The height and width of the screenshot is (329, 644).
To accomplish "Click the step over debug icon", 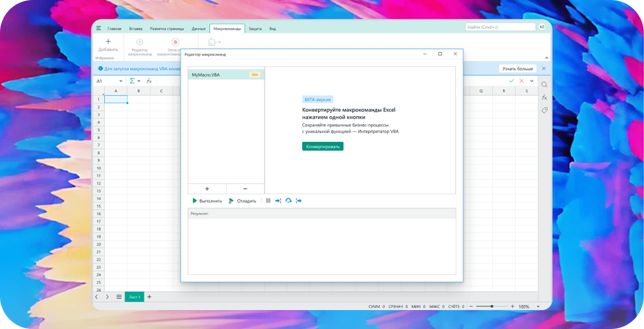I will click(x=289, y=201).
